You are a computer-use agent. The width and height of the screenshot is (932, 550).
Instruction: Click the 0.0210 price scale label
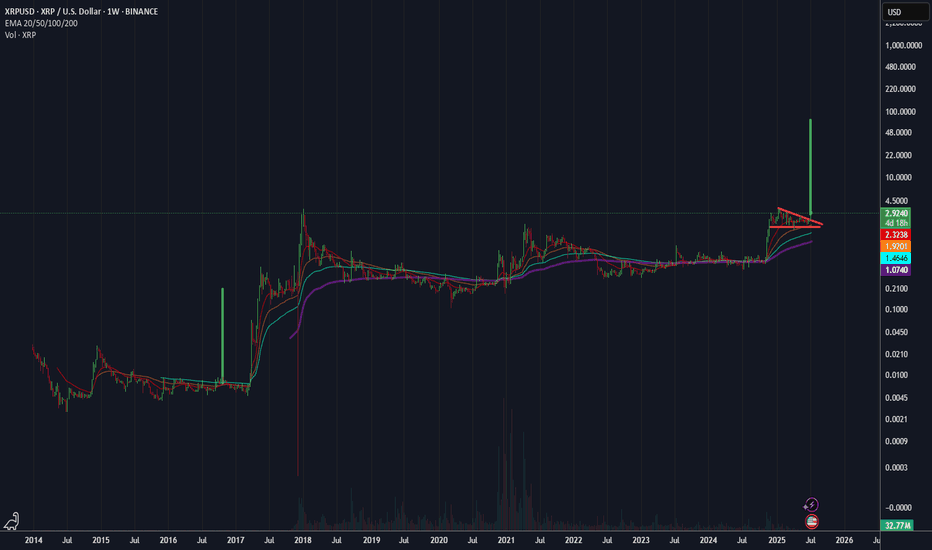click(896, 354)
